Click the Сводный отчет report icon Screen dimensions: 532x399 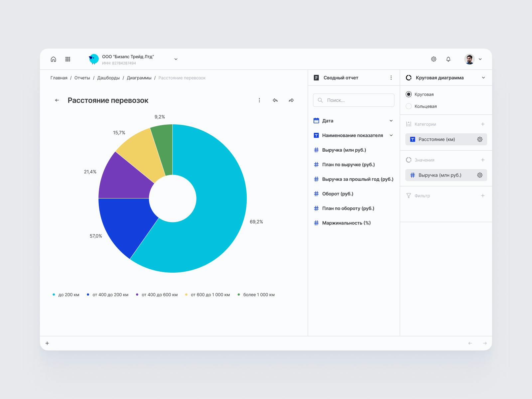(x=316, y=78)
